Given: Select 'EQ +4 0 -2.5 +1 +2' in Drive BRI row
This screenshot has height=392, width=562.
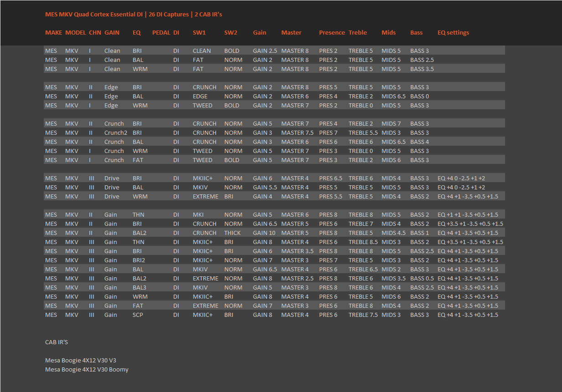Looking at the screenshot, I should point(461,178).
